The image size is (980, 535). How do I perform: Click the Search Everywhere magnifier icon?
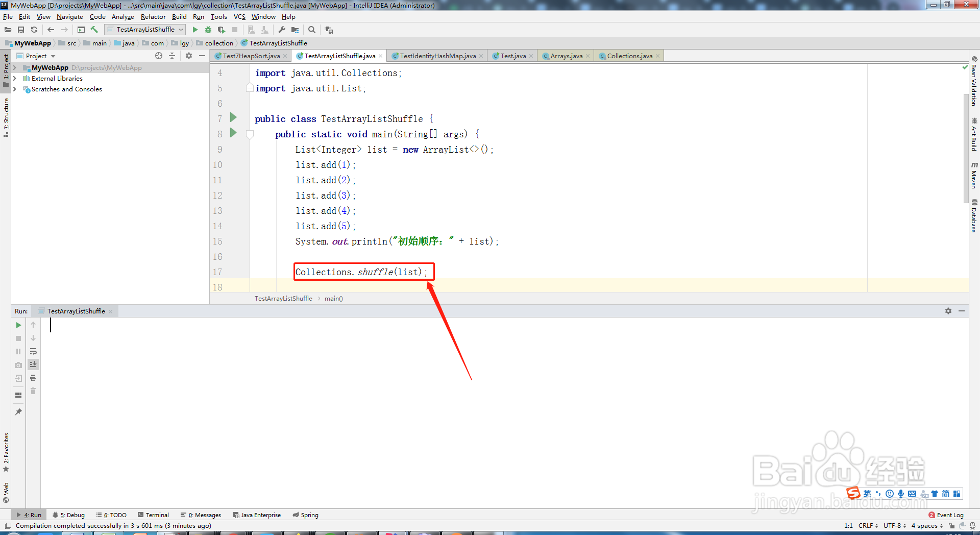click(312, 30)
